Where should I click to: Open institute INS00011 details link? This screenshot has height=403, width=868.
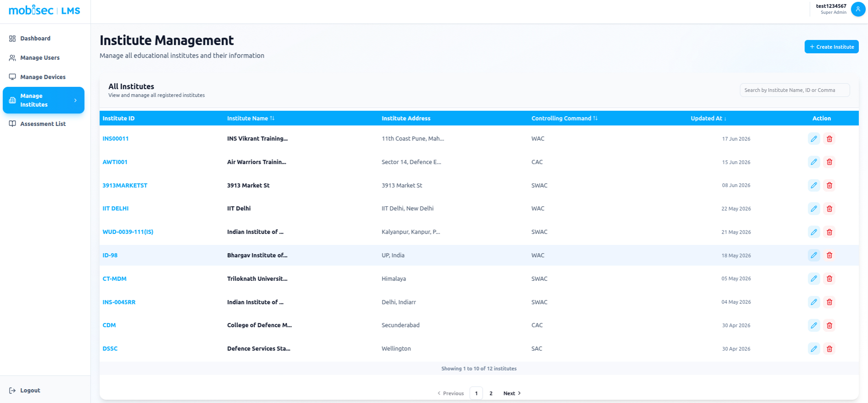tap(116, 139)
